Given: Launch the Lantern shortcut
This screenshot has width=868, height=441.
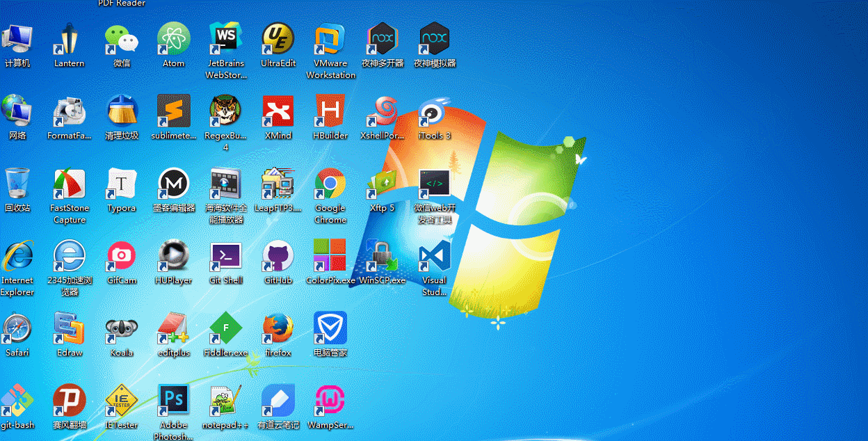Looking at the screenshot, I should 70,39.
